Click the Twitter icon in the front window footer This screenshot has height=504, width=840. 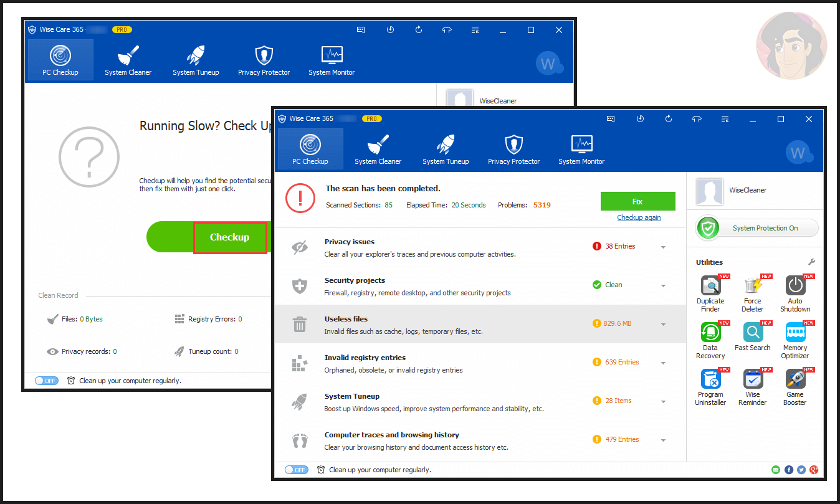(801, 470)
